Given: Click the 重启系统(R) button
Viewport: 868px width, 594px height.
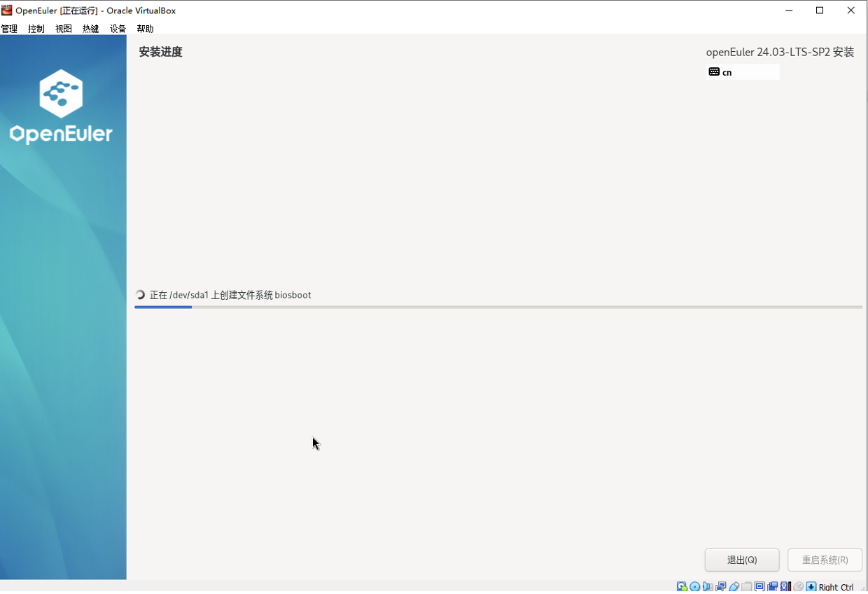Looking at the screenshot, I should coord(825,560).
